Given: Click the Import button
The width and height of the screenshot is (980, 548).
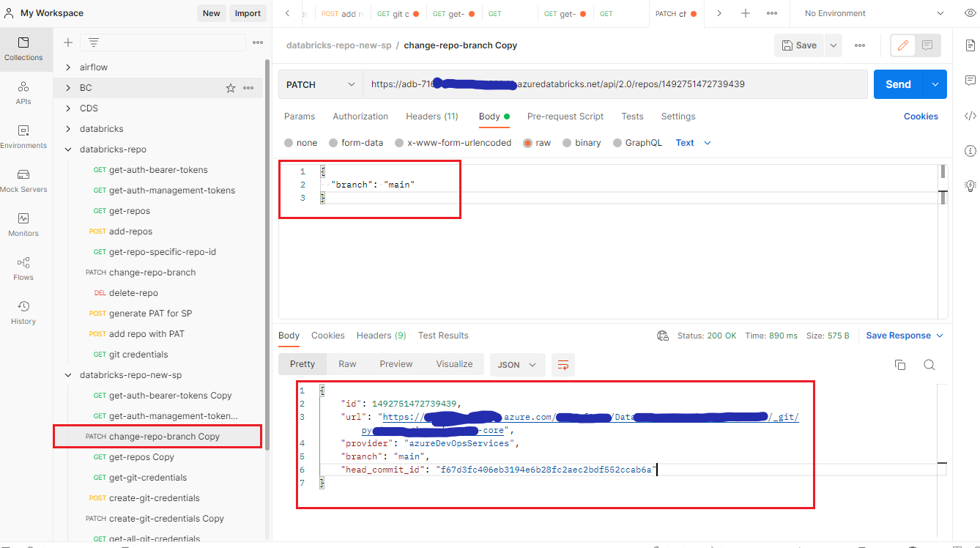Looking at the screenshot, I should [x=248, y=13].
